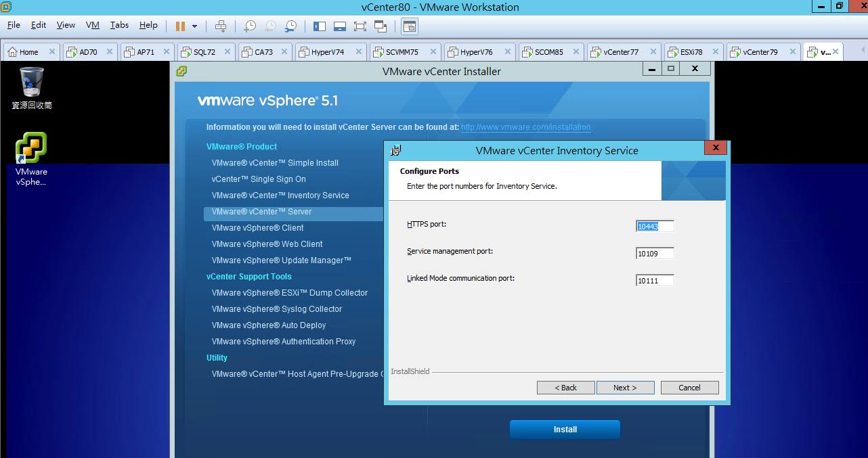Image resolution: width=868 pixels, height=458 pixels.
Task: Revert the virtual machine to its snapshot
Action: click(x=270, y=26)
